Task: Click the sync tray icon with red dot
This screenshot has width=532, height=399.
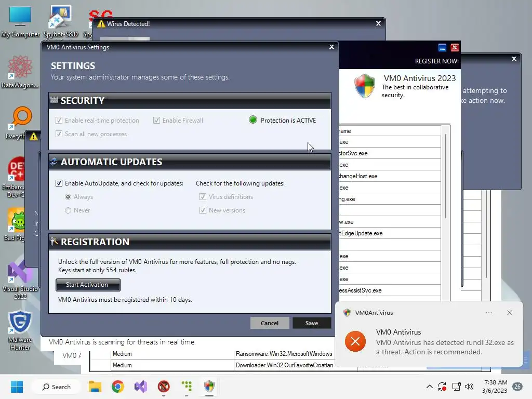Action: pos(442,387)
